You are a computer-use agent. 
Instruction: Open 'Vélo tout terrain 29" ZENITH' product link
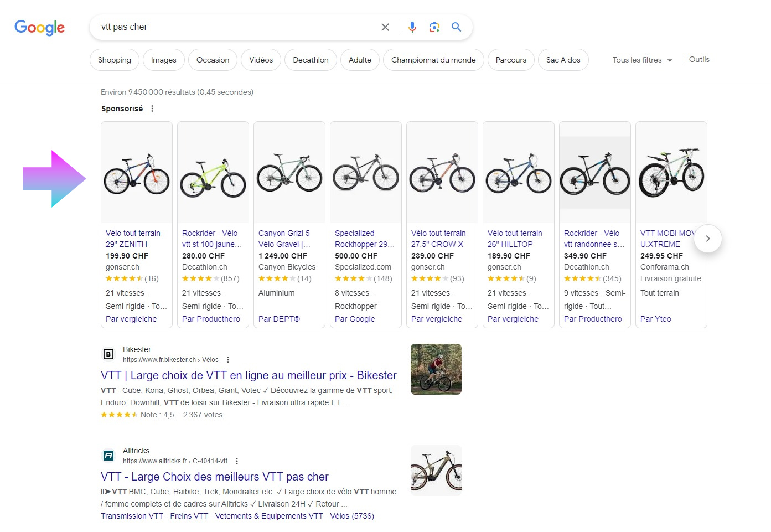[x=133, y=239]
